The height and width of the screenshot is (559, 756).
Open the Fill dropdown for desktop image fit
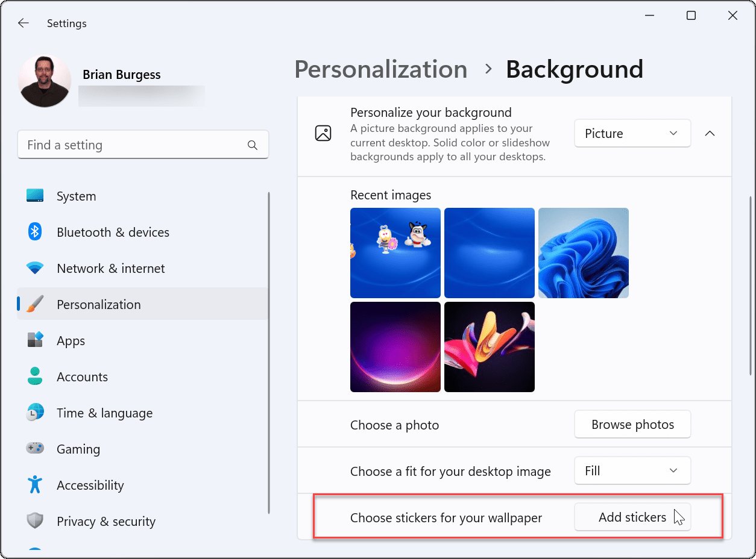(632, 470)
